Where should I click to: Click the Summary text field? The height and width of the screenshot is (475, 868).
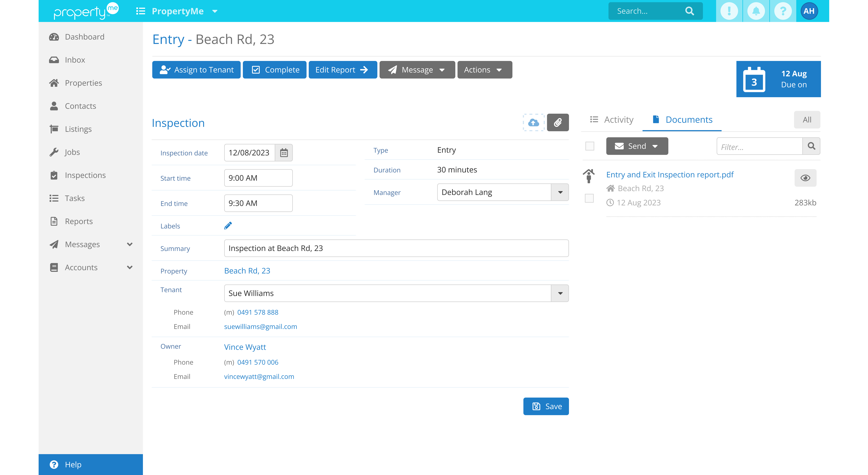point(396,248)
